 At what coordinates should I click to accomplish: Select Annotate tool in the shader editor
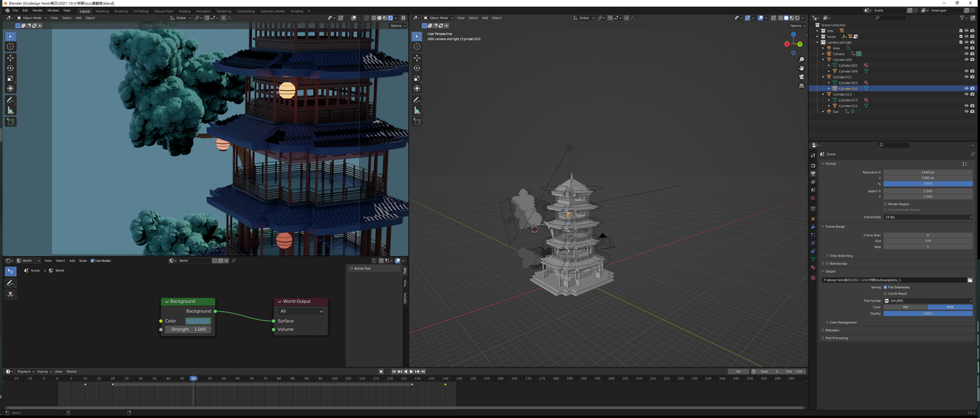point(10,283)
